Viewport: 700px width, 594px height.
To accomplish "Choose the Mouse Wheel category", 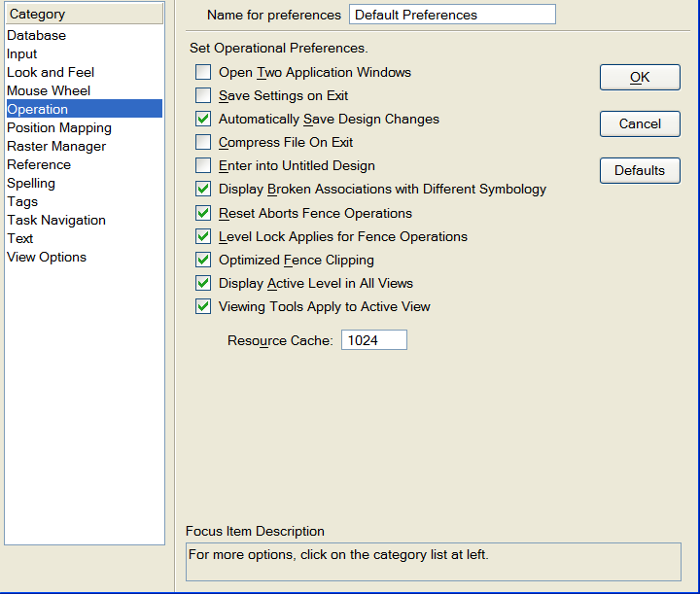I will 85,90.
